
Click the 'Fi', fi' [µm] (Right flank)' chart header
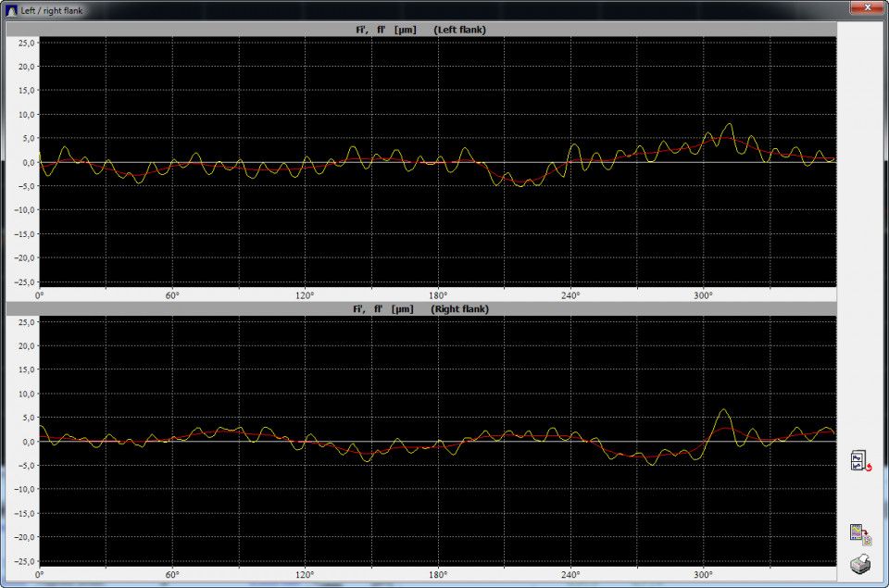pos(420,309)
